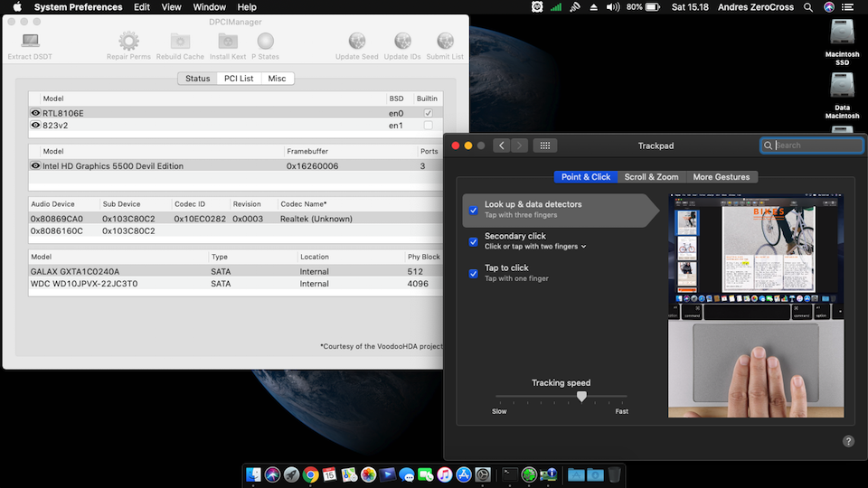Image resolution: width=868 pixels, height=488 pixels.
Task: Switch to the PCI List tab
Action: pyautogui.click(x=239, y=79)
